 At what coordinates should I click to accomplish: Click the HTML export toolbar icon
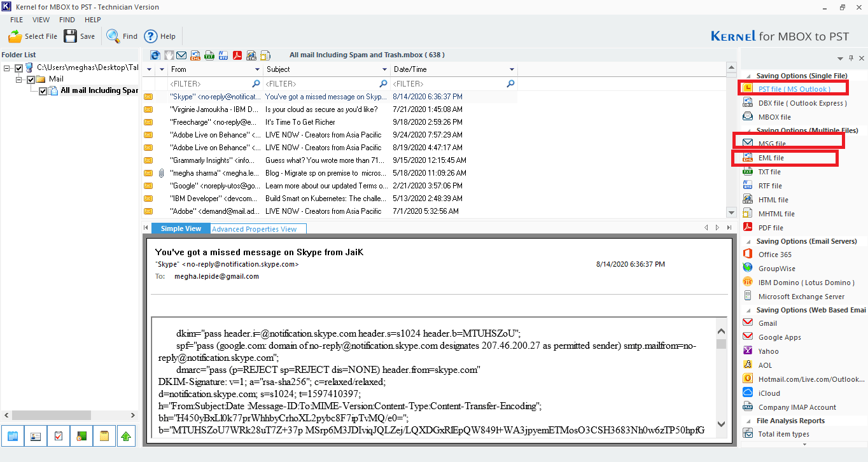point(251,55)
